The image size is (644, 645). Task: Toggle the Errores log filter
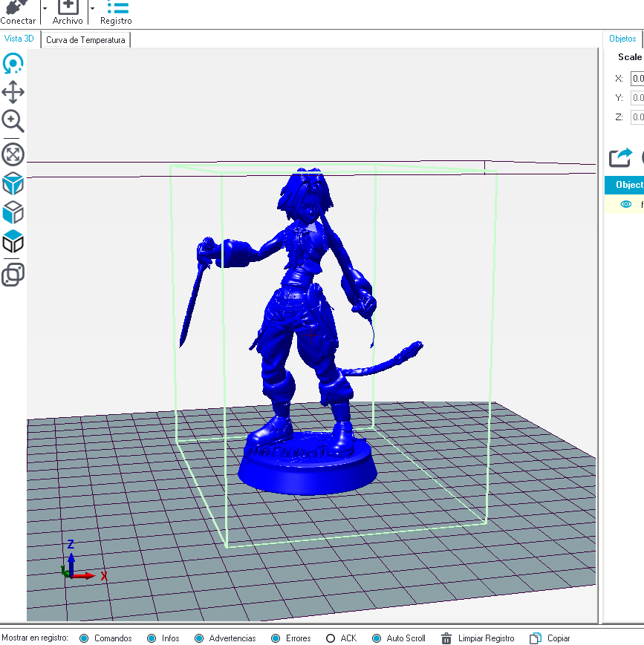click(276, 638)
